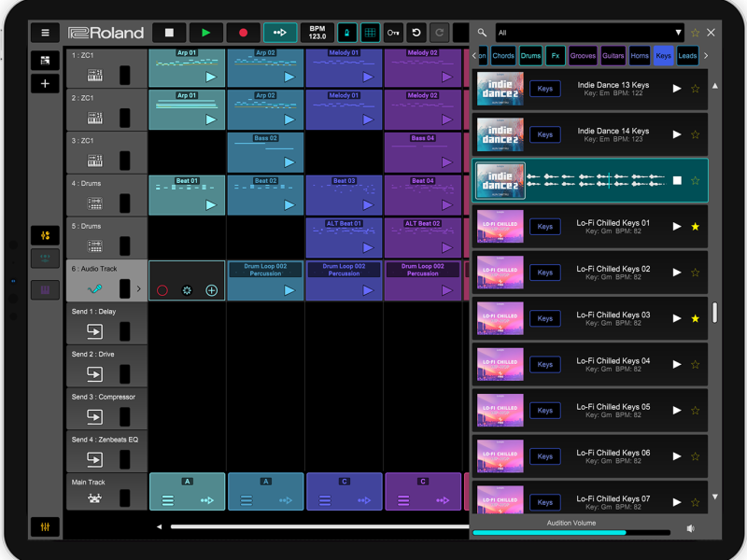Viewport: 747px width, 560px height.
Task: Start recording with the red record button
Action: 243,33
